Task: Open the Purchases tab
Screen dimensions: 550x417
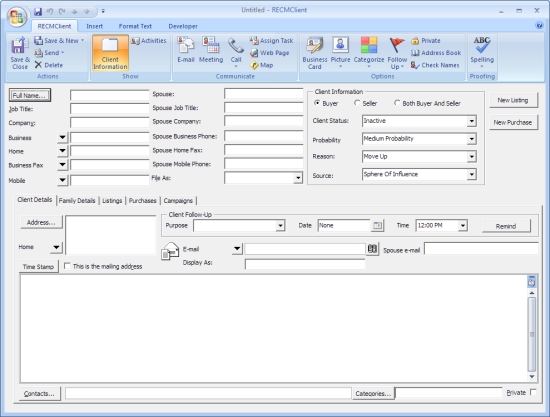Action: point(142,201)
